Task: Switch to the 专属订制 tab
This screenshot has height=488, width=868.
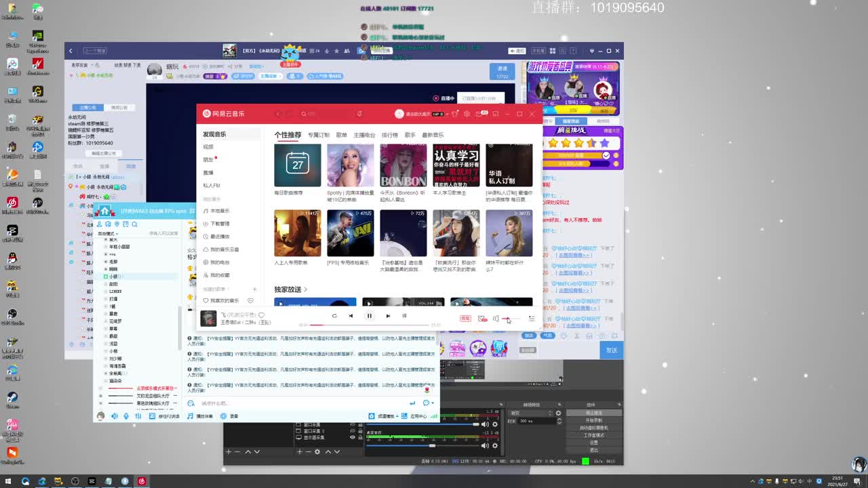Action: tap(318, 136)
